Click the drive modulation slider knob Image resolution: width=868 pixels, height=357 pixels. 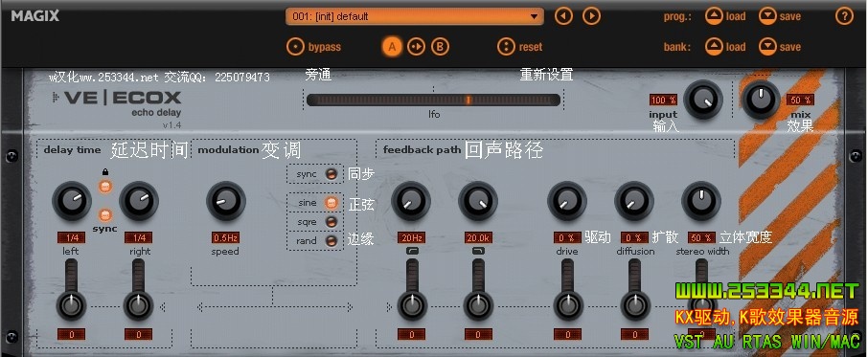[567, 305]
